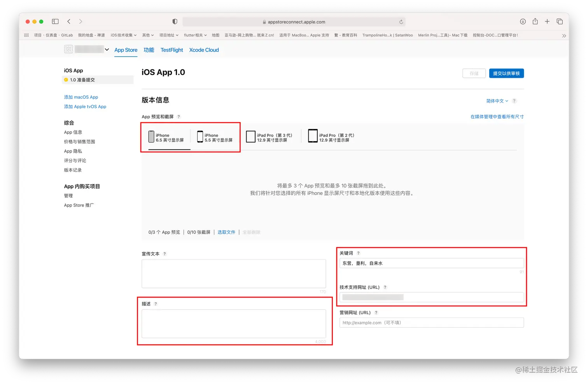Open the privacy shield icon
588x384 pixels.
pyautogui.click(x=175, y=21)
